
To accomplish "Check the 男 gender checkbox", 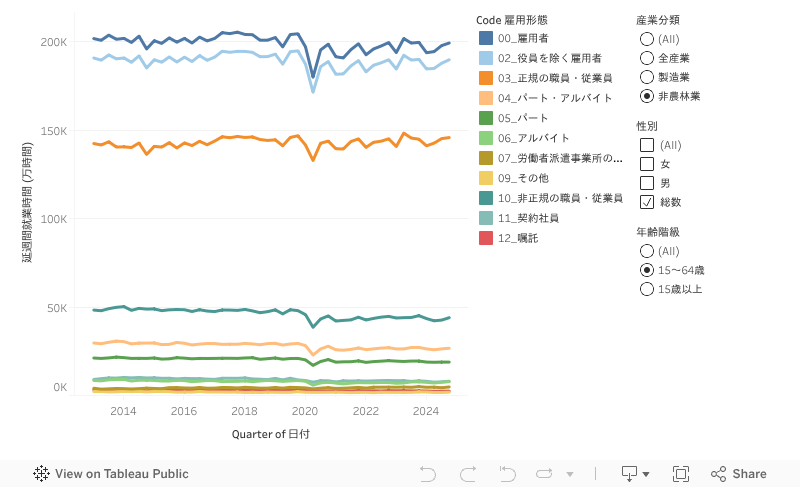I will point(647,183).
